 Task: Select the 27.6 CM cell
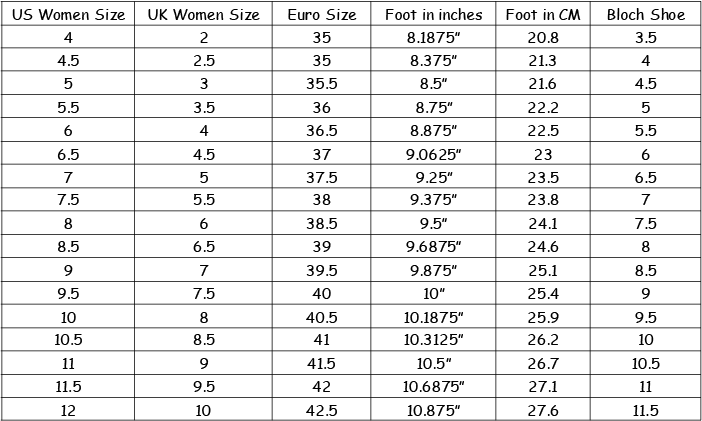pyautogui.click(x=543, y=410)
